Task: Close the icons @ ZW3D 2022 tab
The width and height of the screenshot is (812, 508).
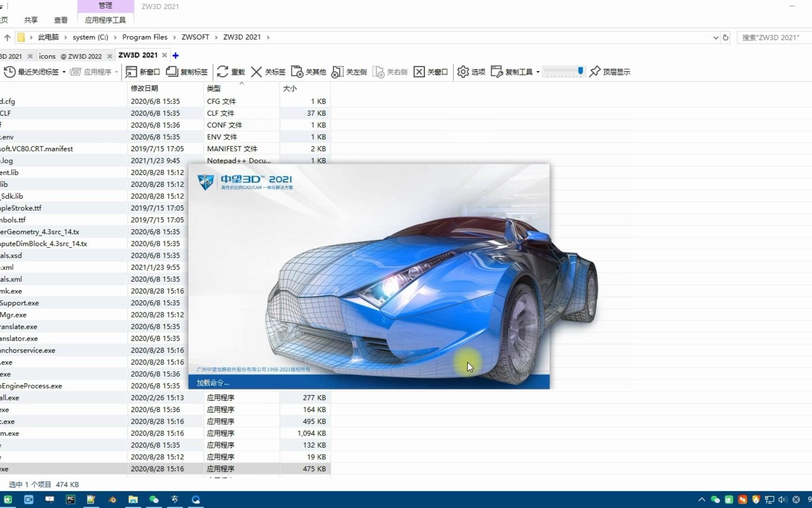Action: pos(109,56)
